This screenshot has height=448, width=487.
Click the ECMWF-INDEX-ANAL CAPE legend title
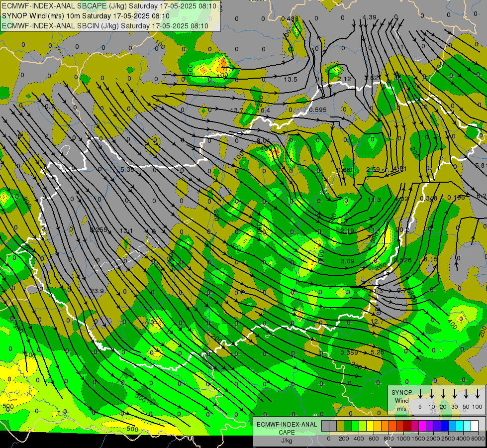coord(287,428)
